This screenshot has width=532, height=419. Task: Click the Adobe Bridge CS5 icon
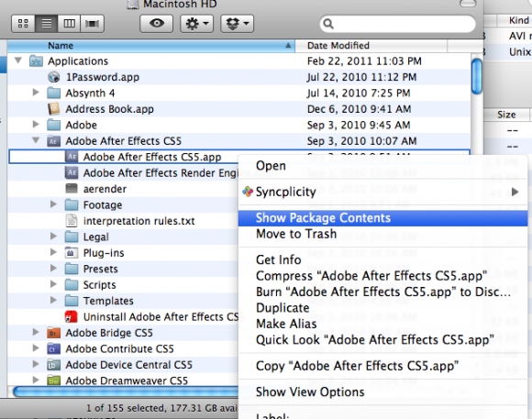[53, 333]
